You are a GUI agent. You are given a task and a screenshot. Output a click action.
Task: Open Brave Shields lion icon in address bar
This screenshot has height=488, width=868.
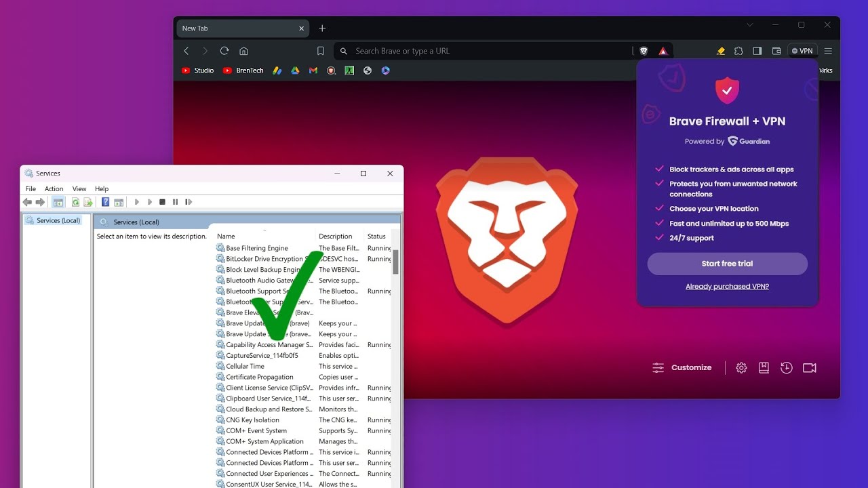click(x=644, y=51)
